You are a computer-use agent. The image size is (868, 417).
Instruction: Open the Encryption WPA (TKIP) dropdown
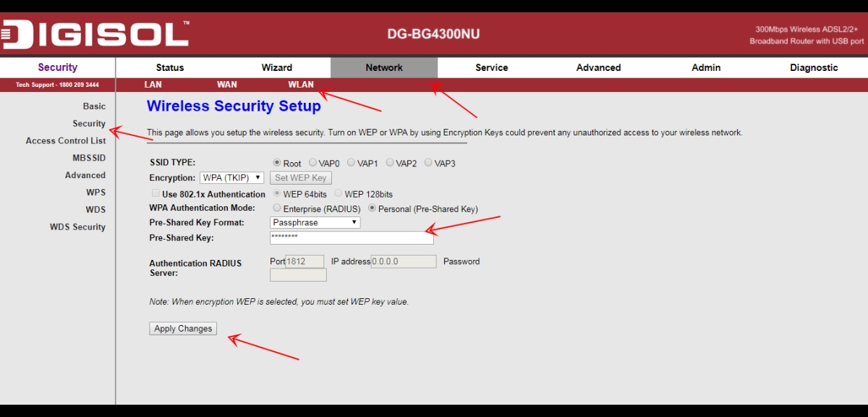231,177
